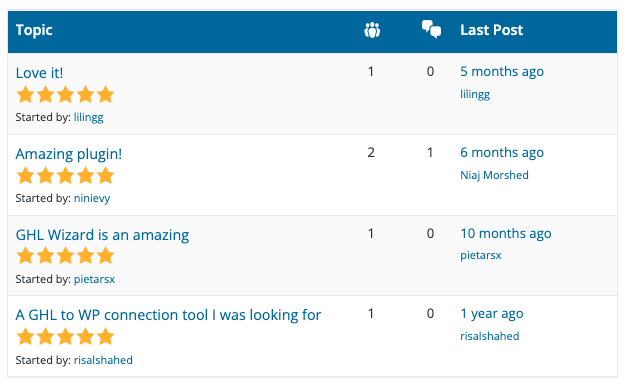Visit lilingg profile from Started by line
Viewport: 626px width, 388px height.
coord(89,117)
